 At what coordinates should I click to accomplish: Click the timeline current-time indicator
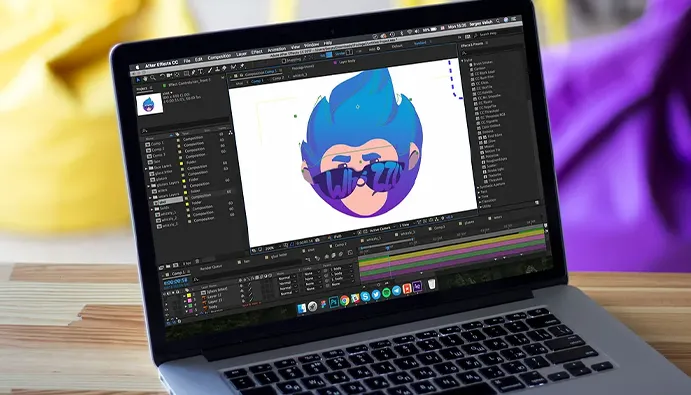tap(387, 247)
